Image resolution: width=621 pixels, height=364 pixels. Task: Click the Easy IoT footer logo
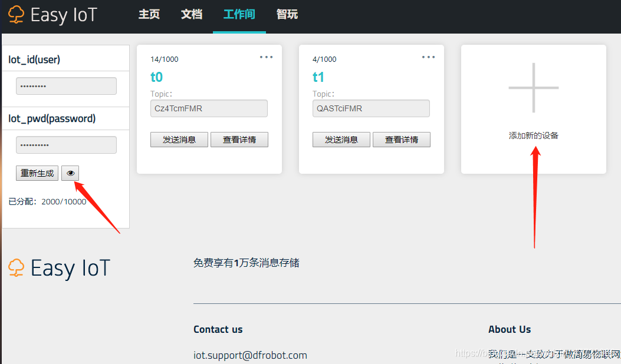click(x=60, y=268)
